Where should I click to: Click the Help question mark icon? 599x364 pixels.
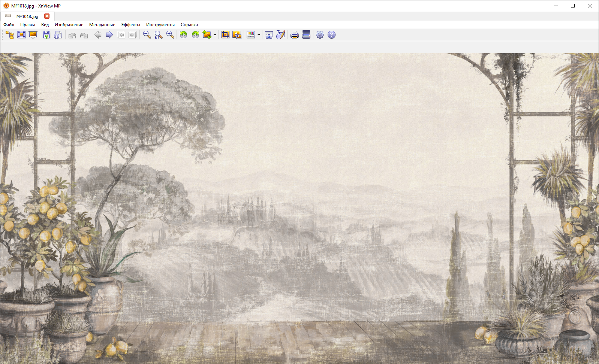(x=331, y=35)
